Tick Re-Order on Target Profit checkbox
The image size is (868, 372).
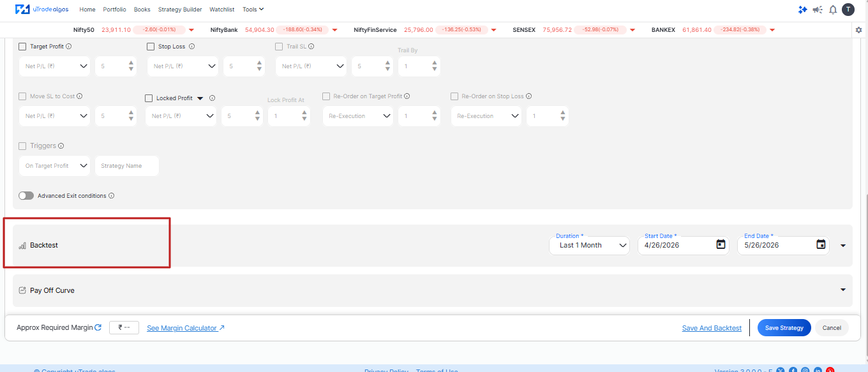pyautogui.click(x=326, y=96)
